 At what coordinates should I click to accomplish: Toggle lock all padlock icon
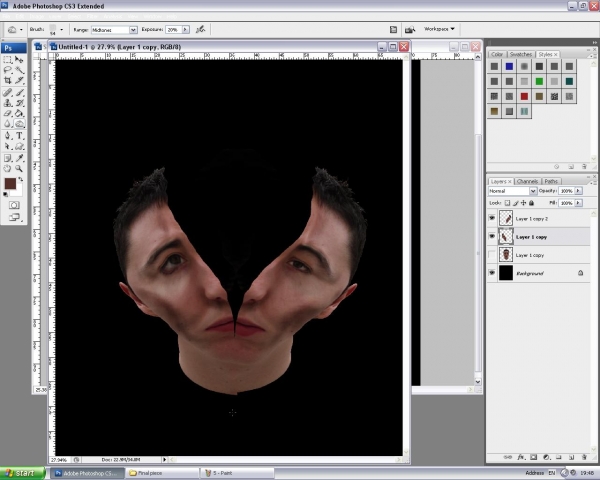(531, 203)
